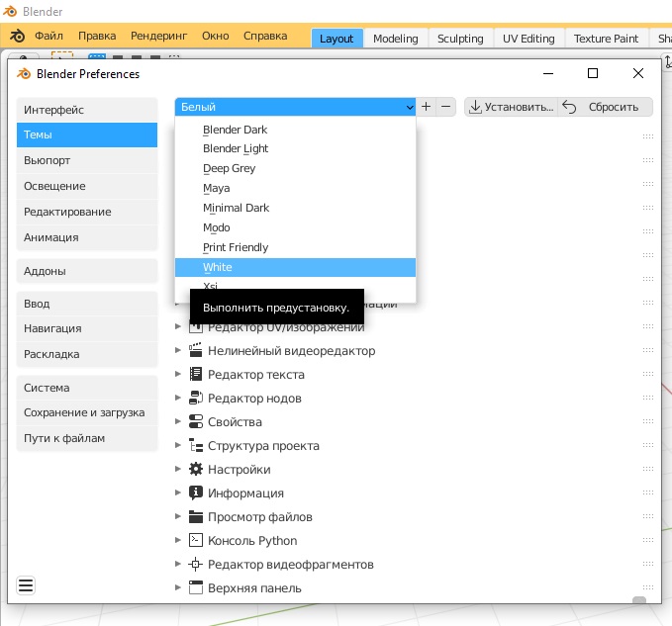The height and width of the screenshot is (626, 672).
Task: Click the hamburger preferences menu icon
Action: [26, 585]
